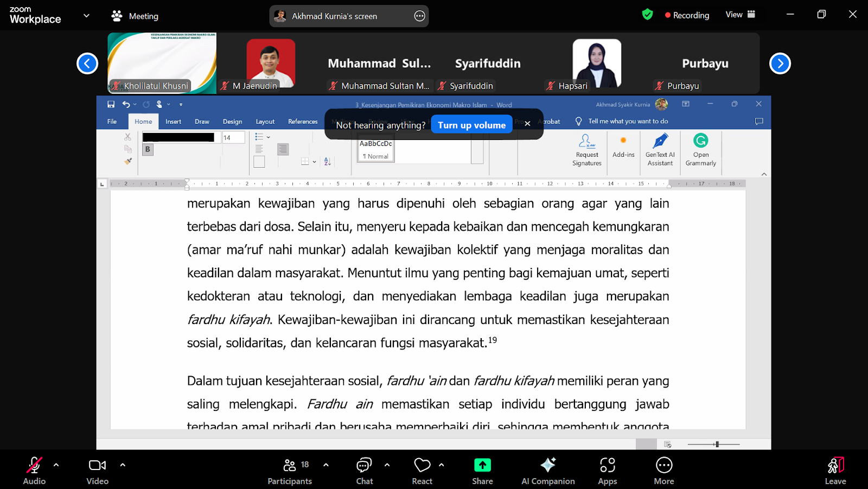
Task: Open the Apps panel
Action: coord(607,471)
